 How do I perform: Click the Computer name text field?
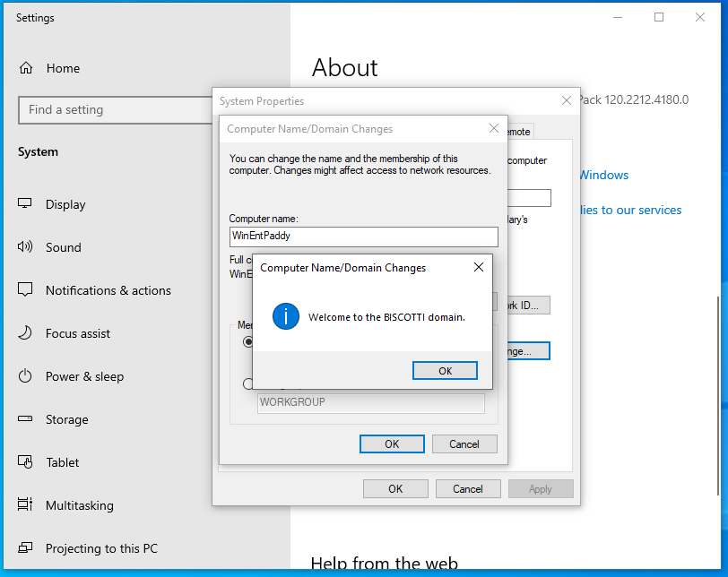[363, 237]
